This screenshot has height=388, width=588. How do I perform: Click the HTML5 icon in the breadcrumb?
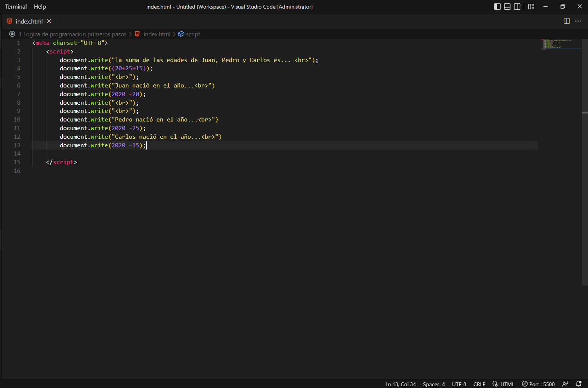(137, 34)
